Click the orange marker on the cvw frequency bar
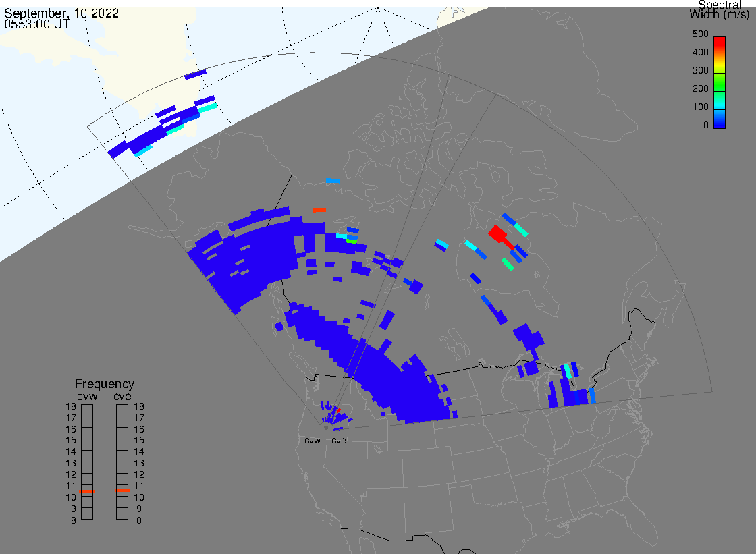The width and height of the screenshot is (756, 554). tap(87, 491)
